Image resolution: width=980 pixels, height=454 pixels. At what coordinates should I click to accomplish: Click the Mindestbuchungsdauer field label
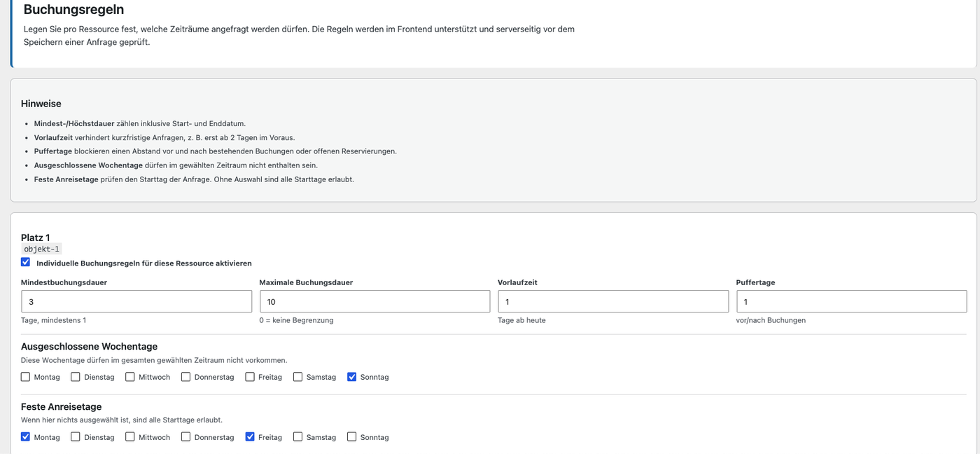click(64, 282)
